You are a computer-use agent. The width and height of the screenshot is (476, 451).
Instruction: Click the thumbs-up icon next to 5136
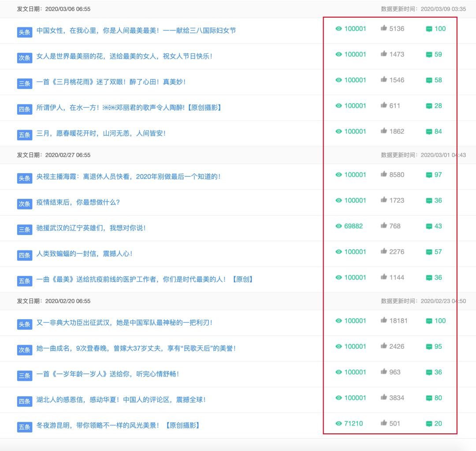pyautogui.click(x=384, y=28)
